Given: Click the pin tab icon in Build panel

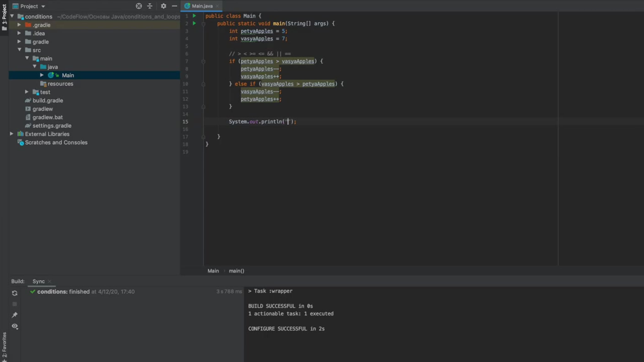Looking at the screenshot, I should tap(15, 315).
